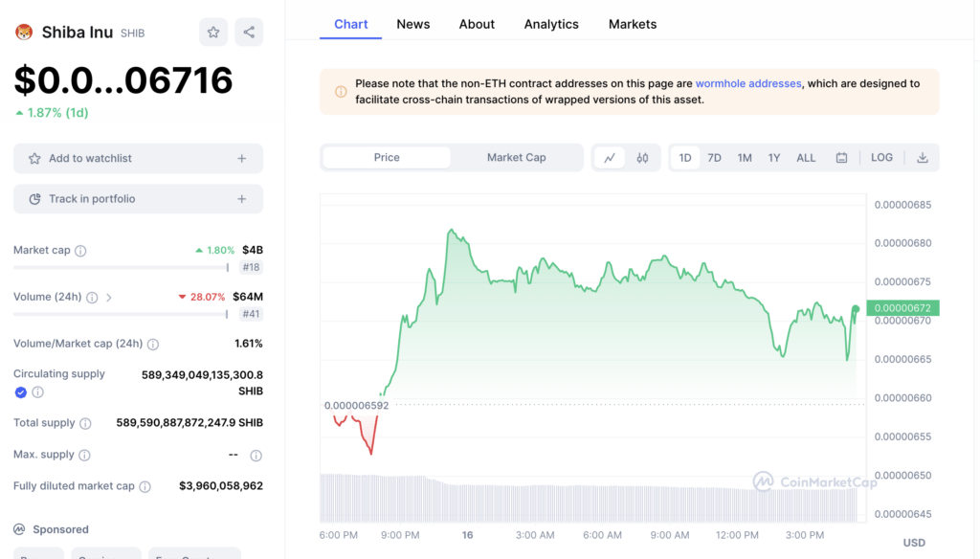Select the 1M time range
Image resolution: width=980 pixels, height=559 pixels.
tap(745, 158)
